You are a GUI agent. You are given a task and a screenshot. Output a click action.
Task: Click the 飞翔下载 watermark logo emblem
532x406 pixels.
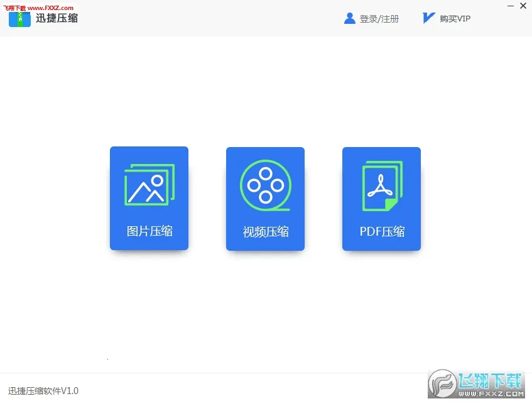click(442, 384)
